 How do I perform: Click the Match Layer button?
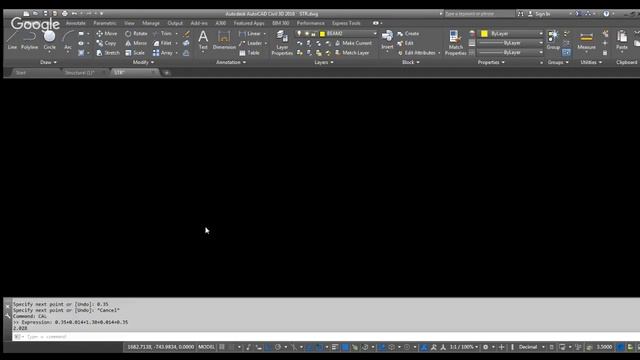[x=352, y=53]
